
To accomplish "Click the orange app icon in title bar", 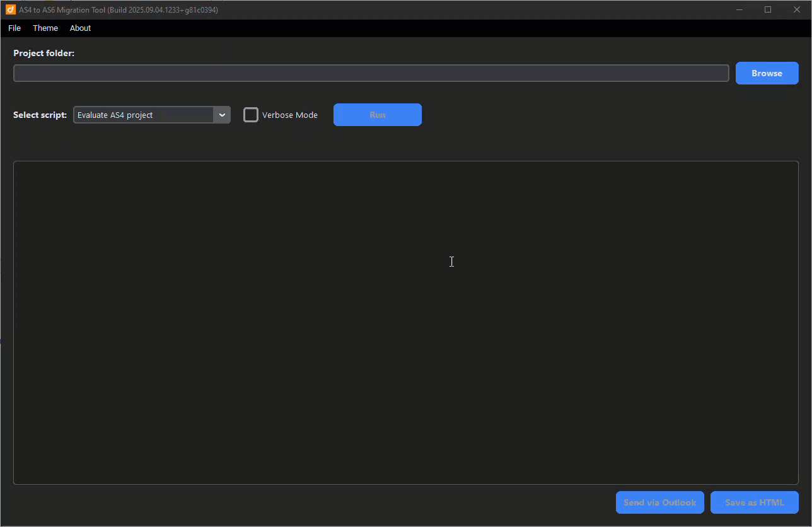I will [10, 9].
